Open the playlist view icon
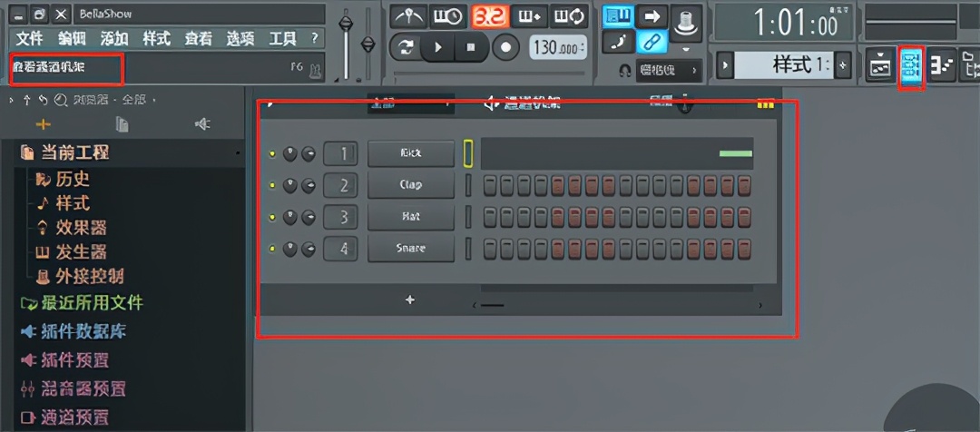The height and width of the screenshot is (432, 980). pyautogui.click(x=880, y=65)
